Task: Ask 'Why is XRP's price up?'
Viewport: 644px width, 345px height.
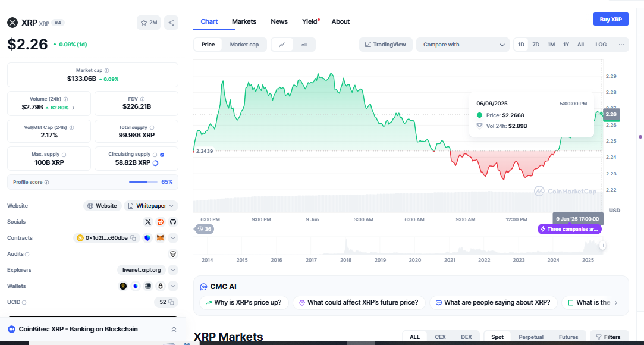Action: click(244, 303)
